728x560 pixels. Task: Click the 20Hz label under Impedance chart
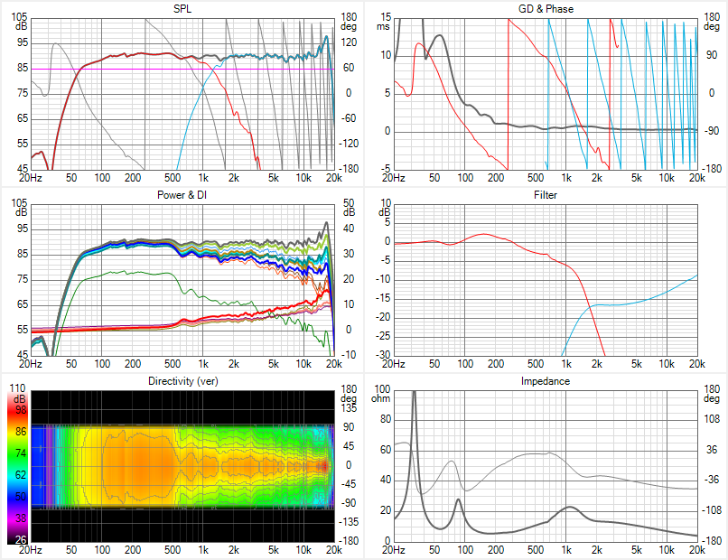(x=393, y=549)
